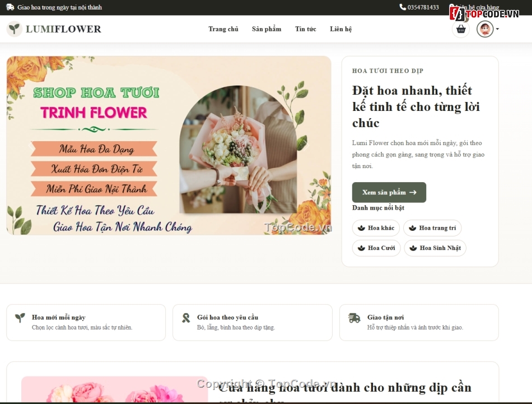Screen dimensions: 532x404
Task: Click the ribbon icon in Gói hoa theo yêu cầu card
Action: coord(186,318)
